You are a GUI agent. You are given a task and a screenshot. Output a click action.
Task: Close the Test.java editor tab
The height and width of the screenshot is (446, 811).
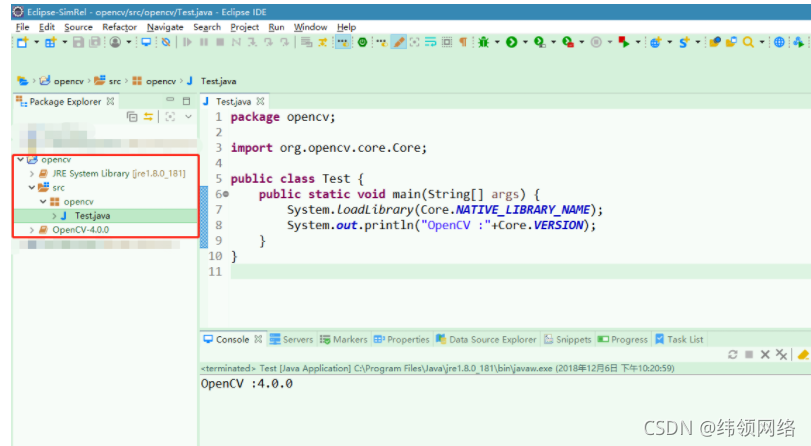(261, 101)
